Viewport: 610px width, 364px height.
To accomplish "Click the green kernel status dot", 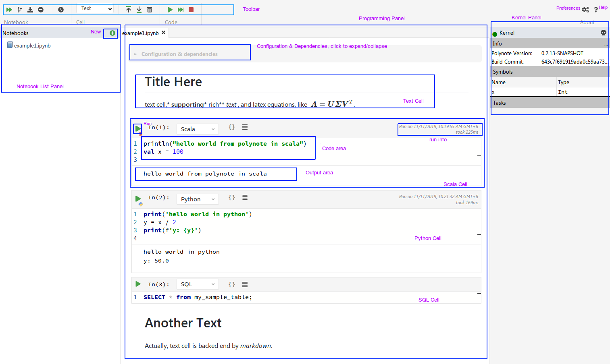I will [495, 34].
